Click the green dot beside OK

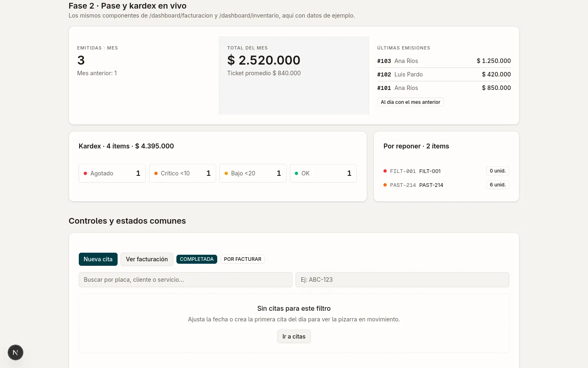pyautogui.click(x=296, y=173)
